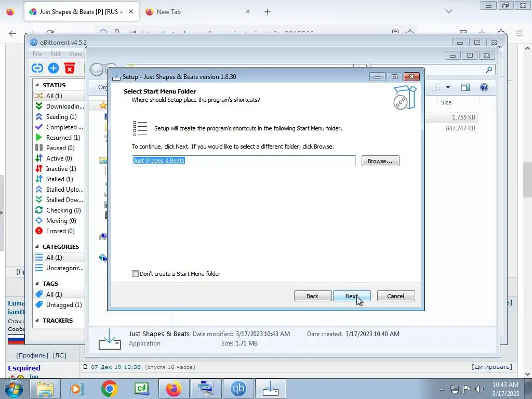Image resolution: width=532 pixels, height=399 pixels.
Task: Select the Checking (0) filter
Action: (59, 210)
